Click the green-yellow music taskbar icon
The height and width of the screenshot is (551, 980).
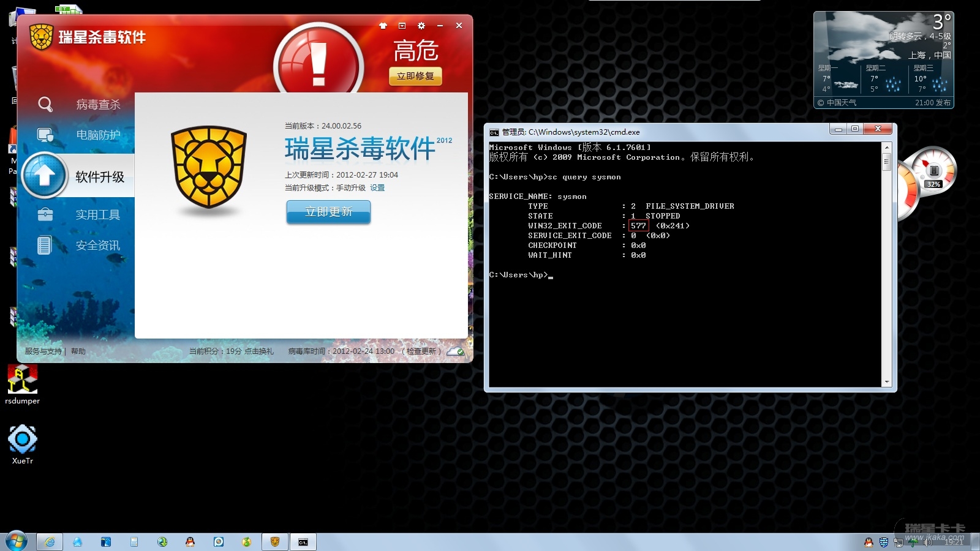[x=247, y=542]
